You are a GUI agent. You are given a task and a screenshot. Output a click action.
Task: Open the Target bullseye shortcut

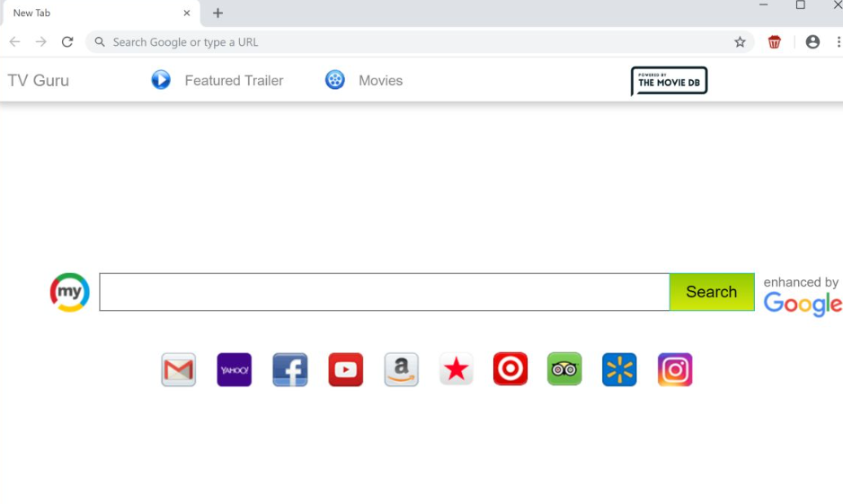[510, 368]
